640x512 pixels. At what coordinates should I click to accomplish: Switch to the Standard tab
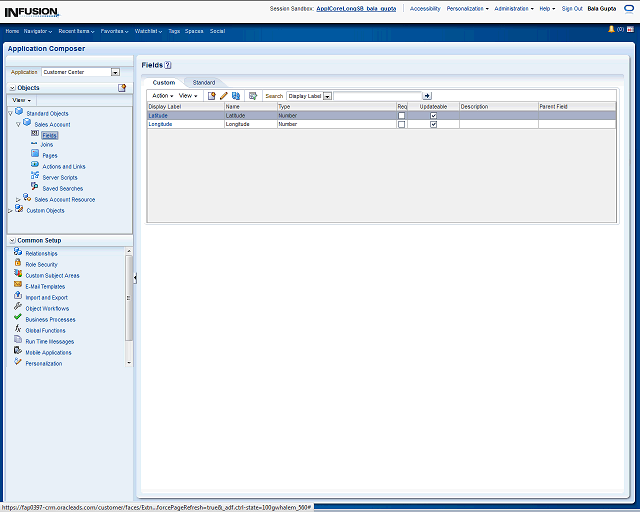coord(204,82)
